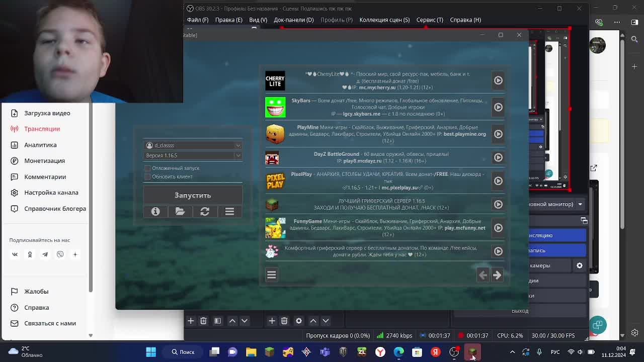Screen dimensions: 644x362
Task: Join the 'ЛУЧШИЙ ГРИФЕРСКИЙ СЕРВЕР' play icon
Action: pyautogui.click(x=498, y=204)
